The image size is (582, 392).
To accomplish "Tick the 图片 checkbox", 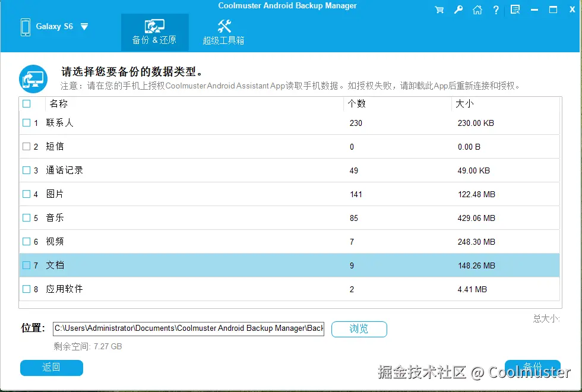I will pos(26,194).
